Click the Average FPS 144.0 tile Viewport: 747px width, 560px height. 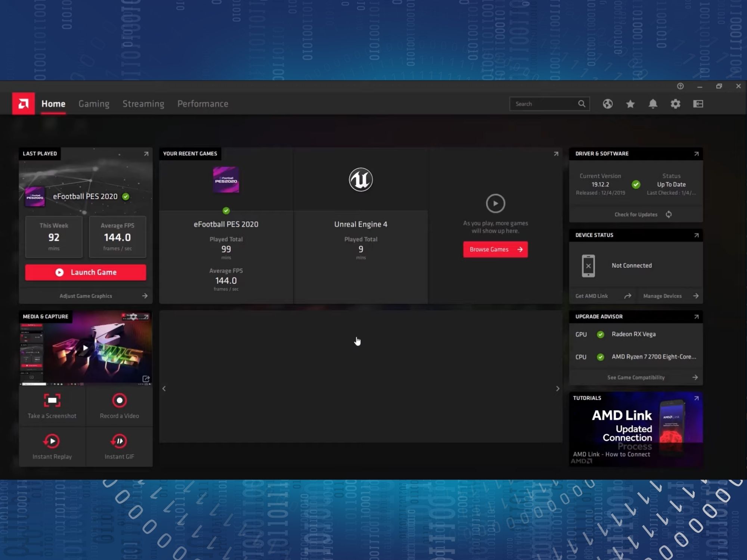click(x=117, y=237)
